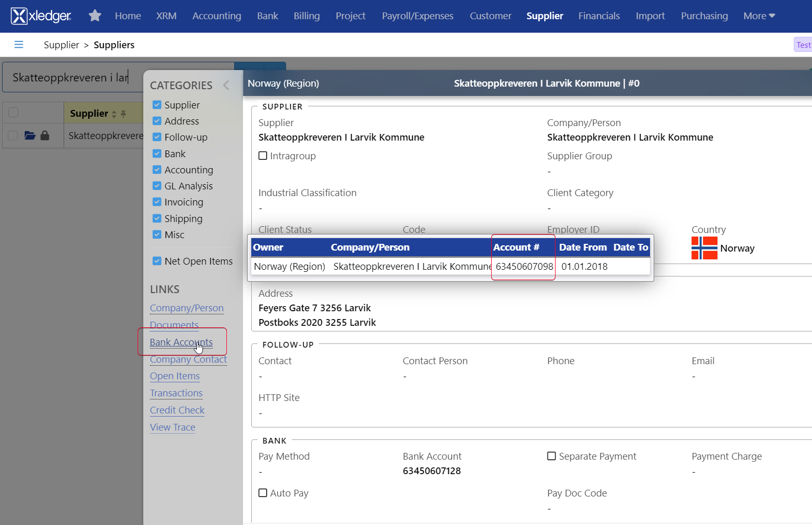Toggle the Accounting category checkbox

[x=157, y=170]
